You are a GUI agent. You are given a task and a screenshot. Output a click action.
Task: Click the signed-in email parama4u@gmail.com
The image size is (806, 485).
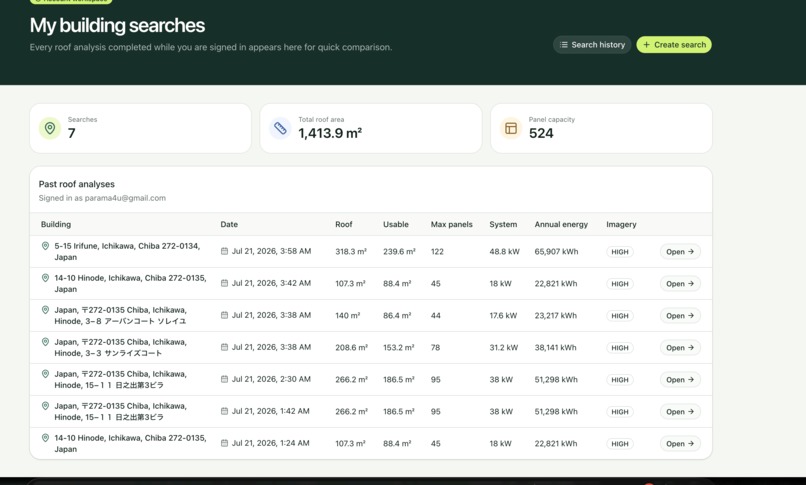tap(125, 198)
